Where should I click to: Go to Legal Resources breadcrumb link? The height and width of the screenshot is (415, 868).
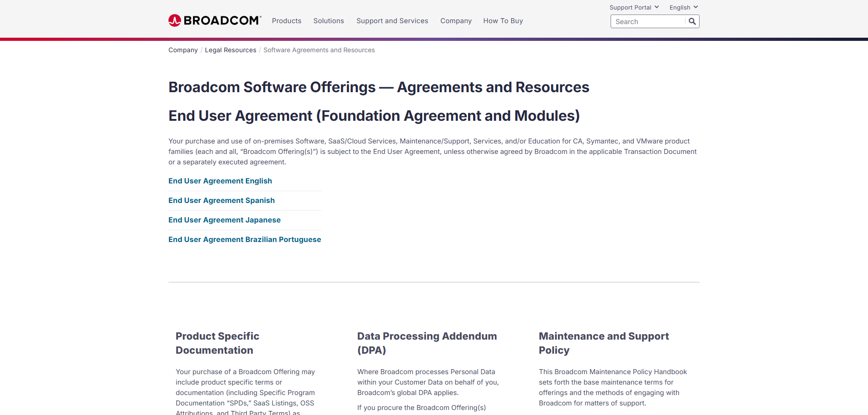coord(231,50)
